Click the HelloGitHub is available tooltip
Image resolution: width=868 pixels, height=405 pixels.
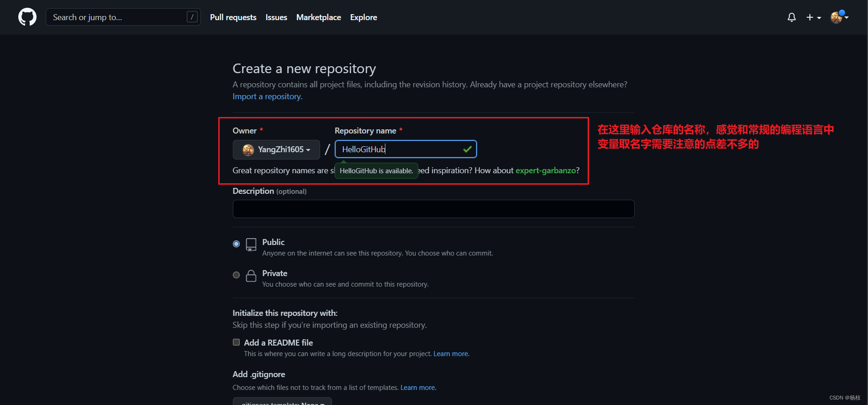pyautogui.click(x=376, y=171)
